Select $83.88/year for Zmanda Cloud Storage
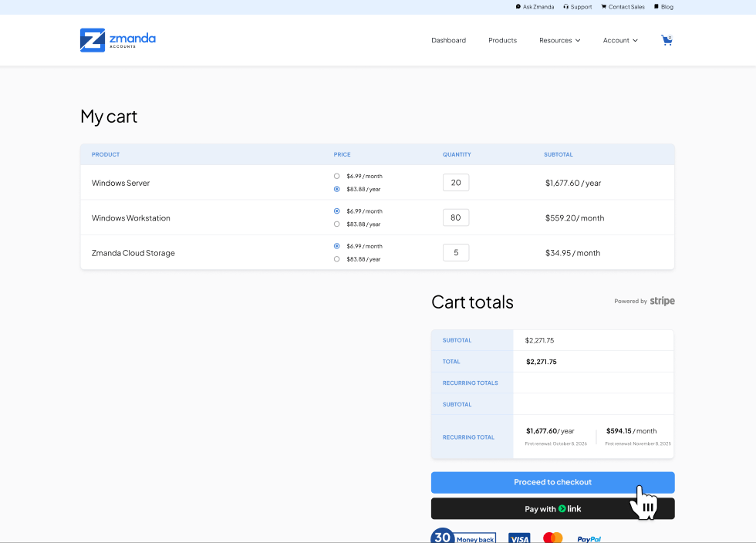Viewport: 756px width, 543px height. tap(336, 259)
